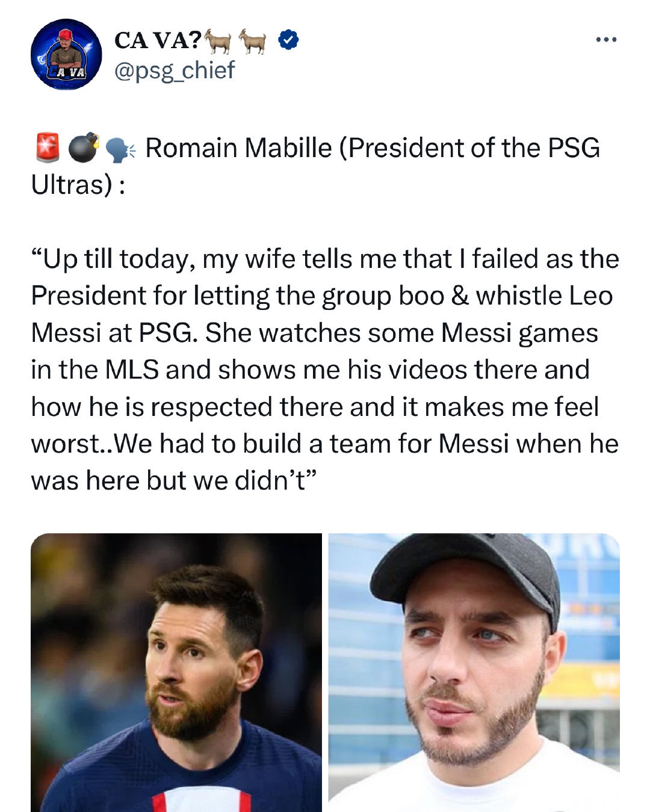Open the man-in-cap photo on the right

(x=474, y=672)
